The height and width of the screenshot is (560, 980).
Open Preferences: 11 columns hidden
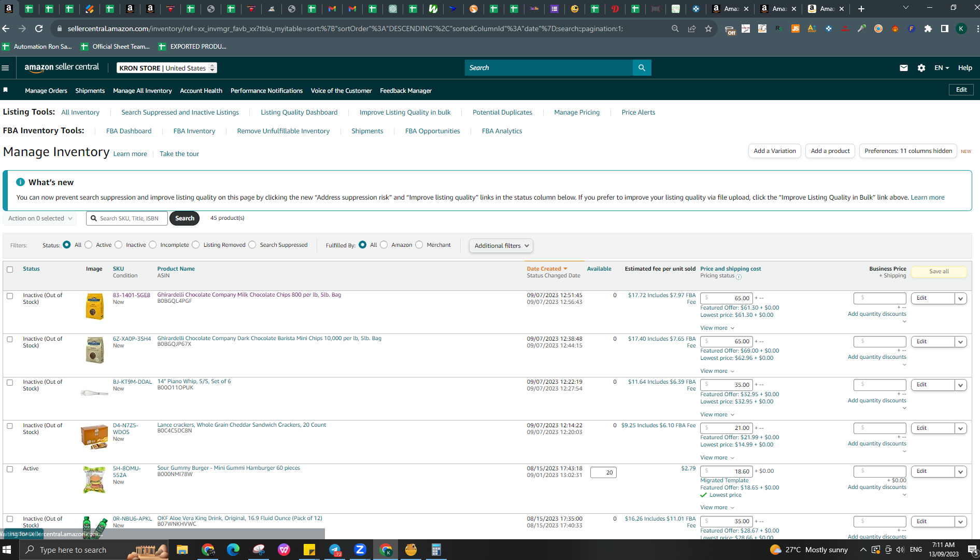click(x=908, y=151)
